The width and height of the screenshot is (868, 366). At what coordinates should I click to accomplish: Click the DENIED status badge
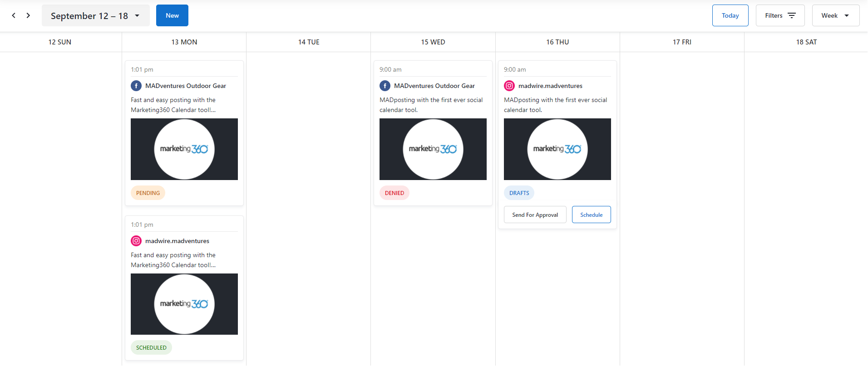(395, 193)
